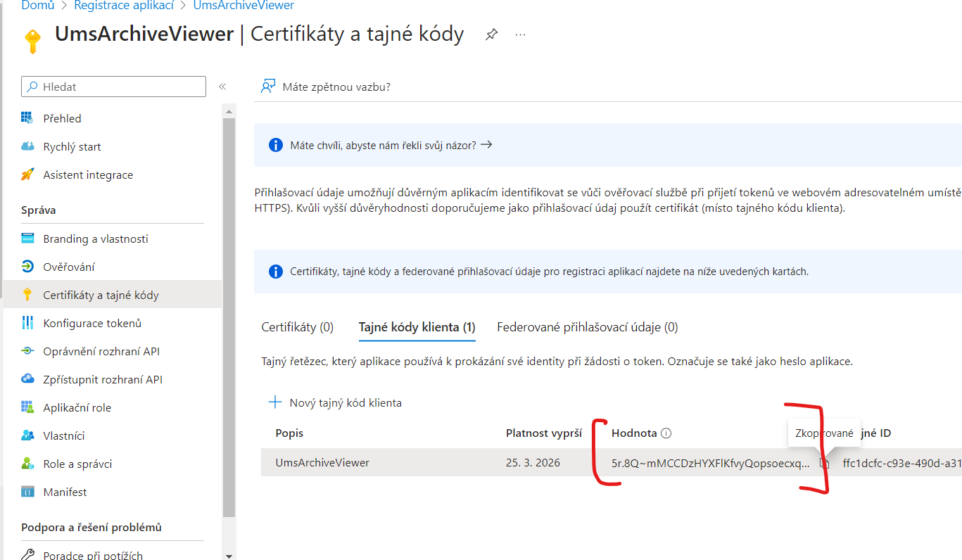This screenshot has height=560, width=962.
Task: Click Registrace aplikací breadcrumb link
Action: [123, 6]
